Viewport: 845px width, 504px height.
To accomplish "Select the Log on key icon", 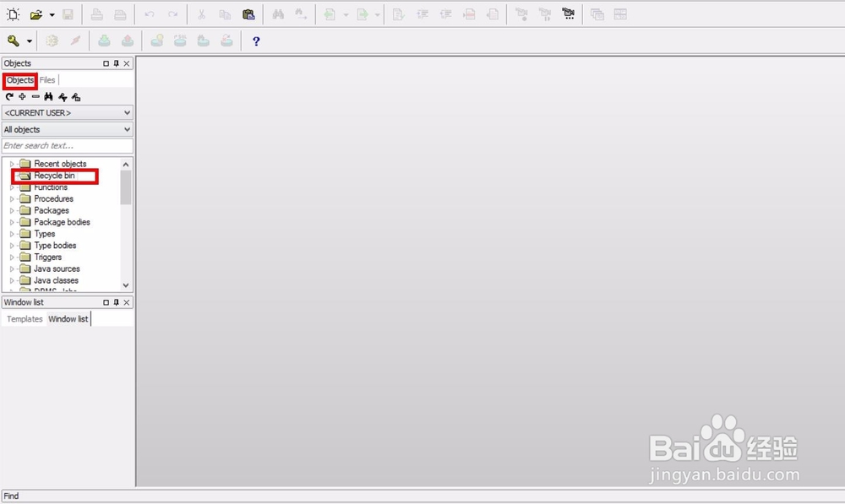I will pyautogui.click(x=14, y=40).
